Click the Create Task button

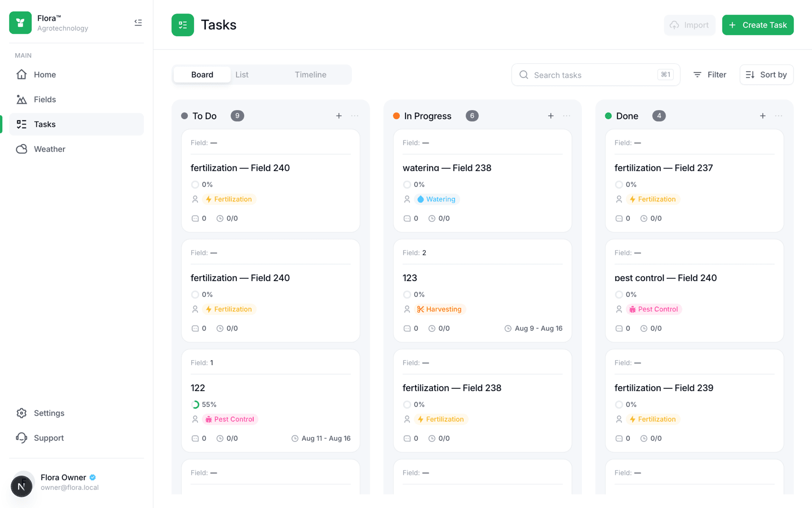758,25
